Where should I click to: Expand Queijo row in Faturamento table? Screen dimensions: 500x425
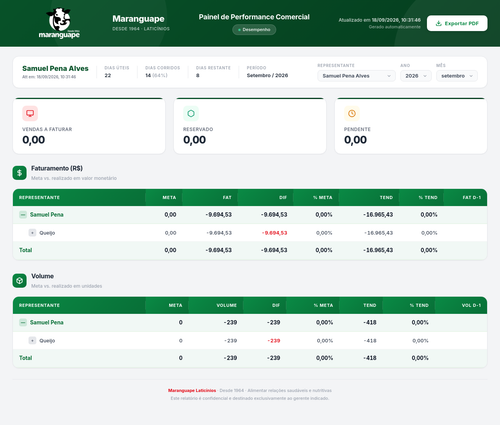32,233
